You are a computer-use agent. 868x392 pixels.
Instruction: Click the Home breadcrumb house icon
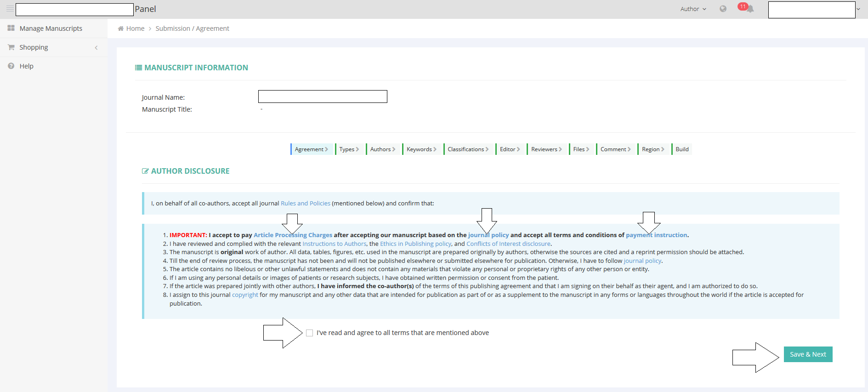coord(121,28)
